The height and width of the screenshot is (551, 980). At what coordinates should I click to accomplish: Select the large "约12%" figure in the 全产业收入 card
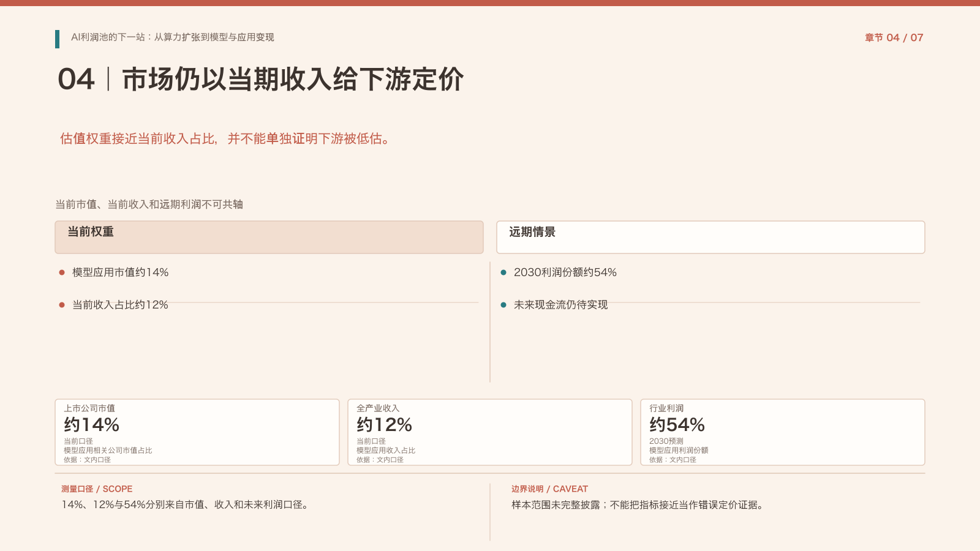[385, 425]
